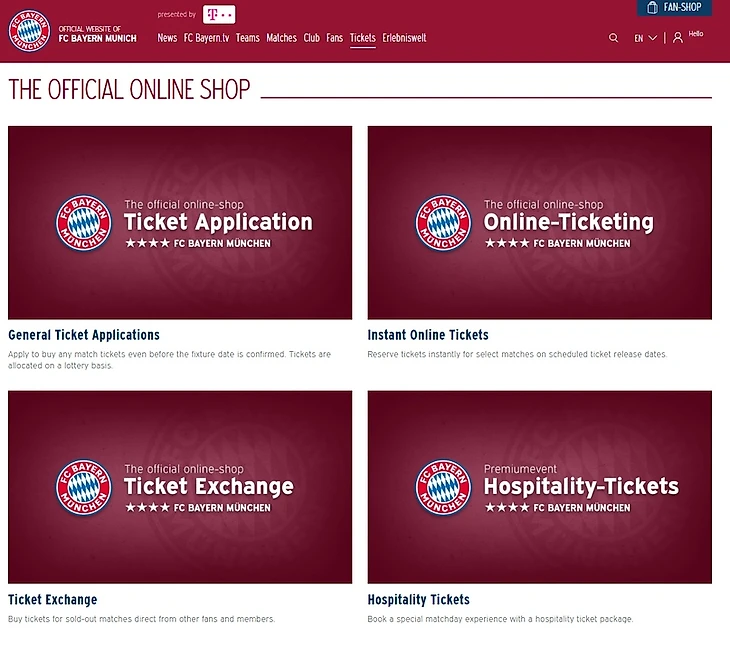The height and width of the screenshot is (646, 730).
Task: Click the Hospitality Tickets heading link
Action: click(x=419, y=599)
